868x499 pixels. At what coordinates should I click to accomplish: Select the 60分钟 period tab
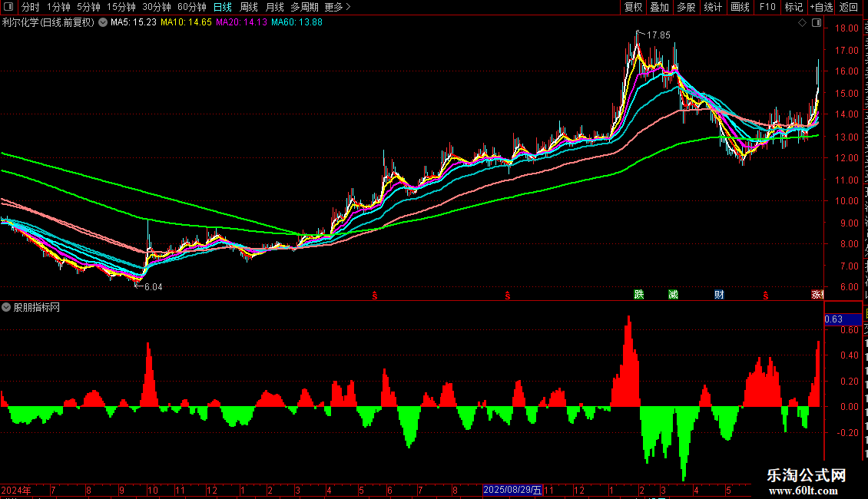point(192,7)
